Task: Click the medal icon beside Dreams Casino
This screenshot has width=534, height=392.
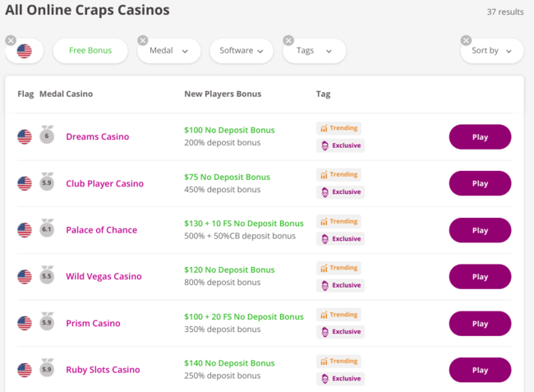Action: pos(47,136)
